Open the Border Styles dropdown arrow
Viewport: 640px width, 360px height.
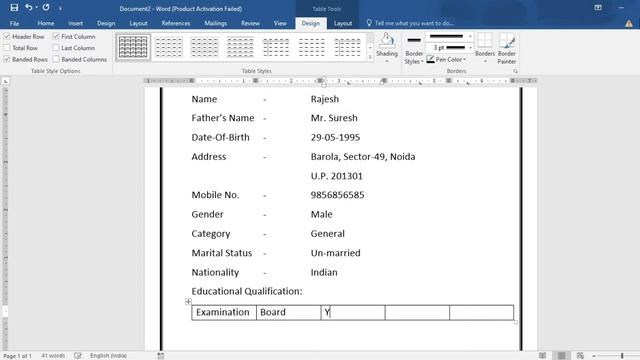pyautogui.click(x=422, y=62)
